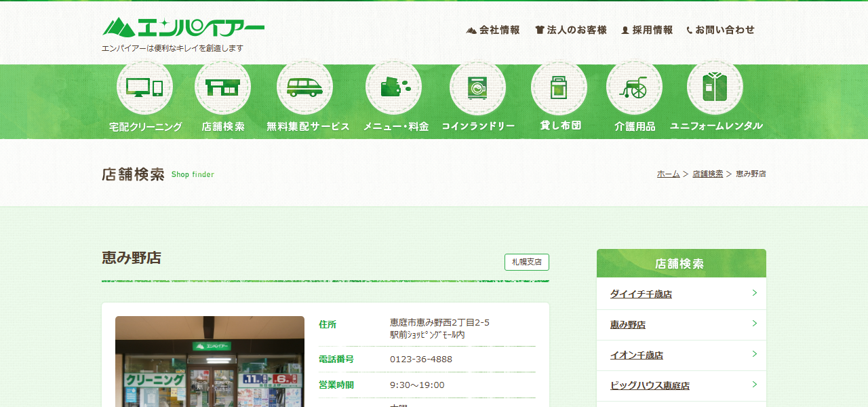The height and width of the screenshot is (407, 868).
Task: Click the hours text 9:30〜19:00
Action: (417, 385)
